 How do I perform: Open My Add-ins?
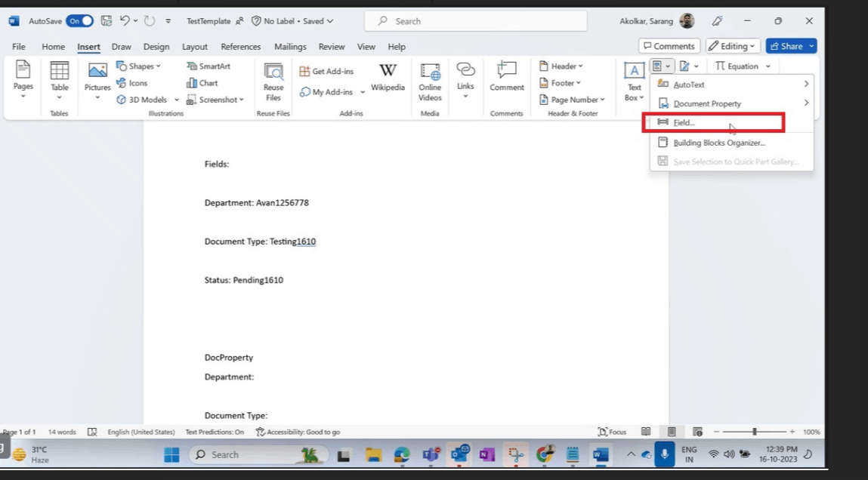coord(327,92)
